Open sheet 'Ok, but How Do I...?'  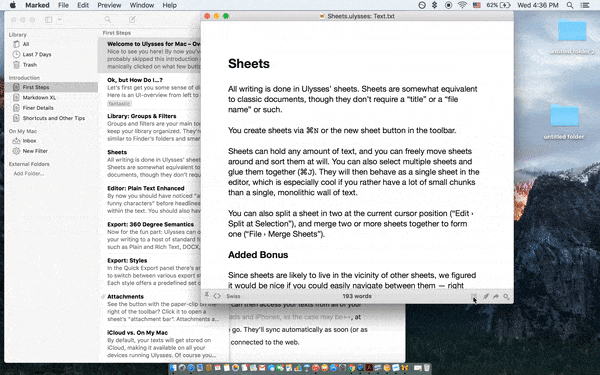point(150,91)
